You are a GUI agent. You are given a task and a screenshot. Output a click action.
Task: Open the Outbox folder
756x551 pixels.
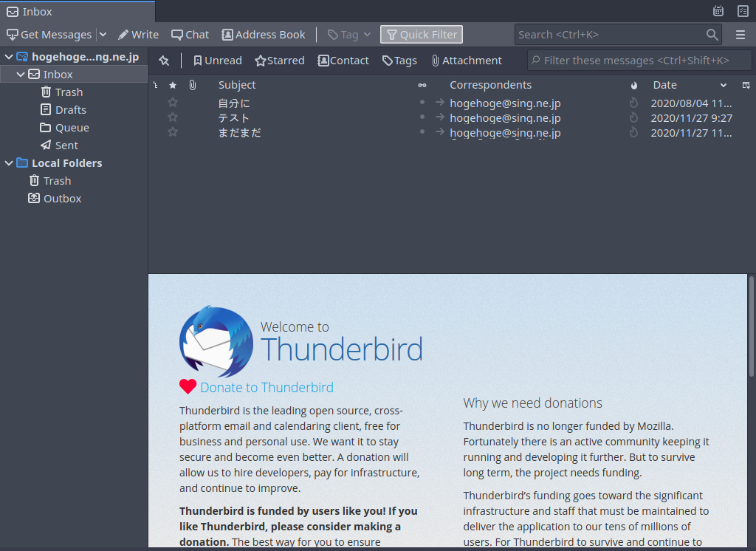point(55,199)
